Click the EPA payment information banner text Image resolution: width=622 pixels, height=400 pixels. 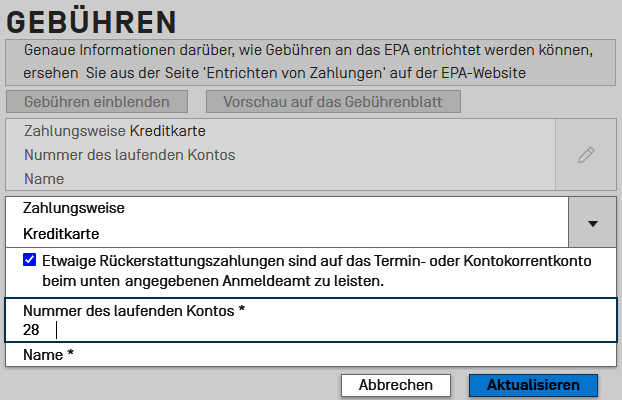[x=300, y=61]
